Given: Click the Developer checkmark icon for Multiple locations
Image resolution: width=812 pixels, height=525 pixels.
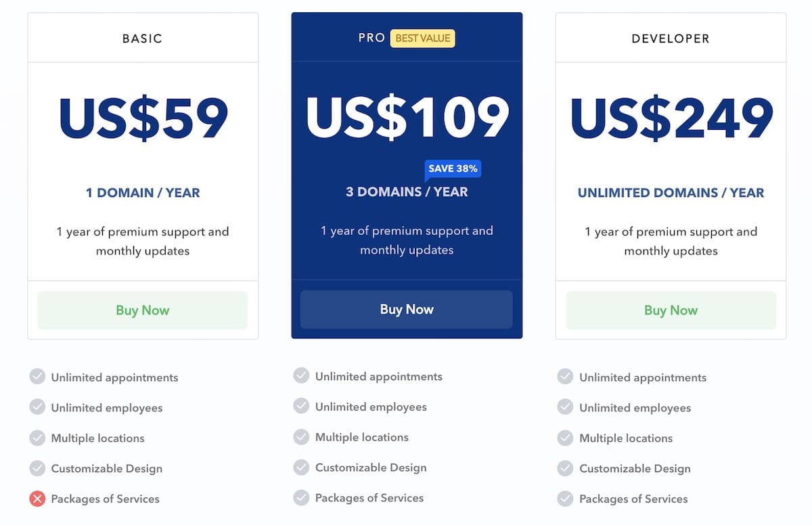Looking at the screenshot, I should pos(565,438).
